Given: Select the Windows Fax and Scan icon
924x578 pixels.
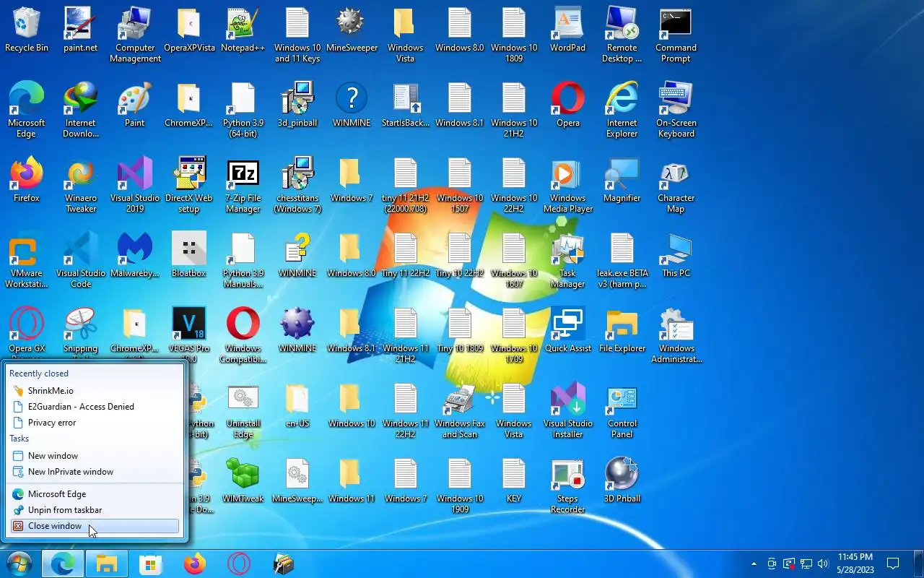Looking at the screenshot, I should pos(460,411).
